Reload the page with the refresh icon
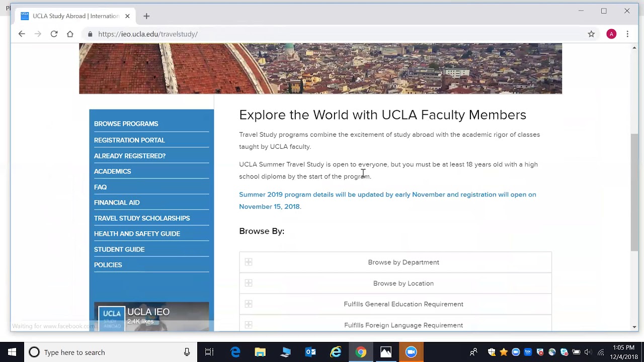 coord(54,34)
